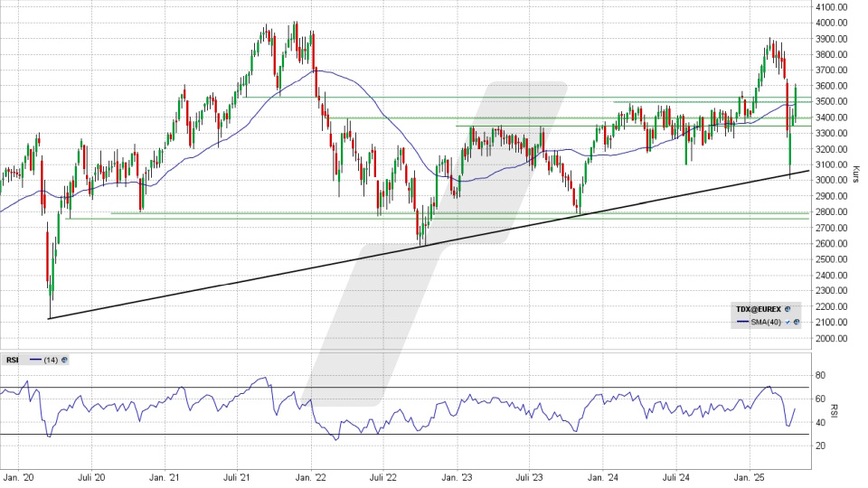
Task: Click the RSI 60 axis label
Action: [x=820, y=399]
